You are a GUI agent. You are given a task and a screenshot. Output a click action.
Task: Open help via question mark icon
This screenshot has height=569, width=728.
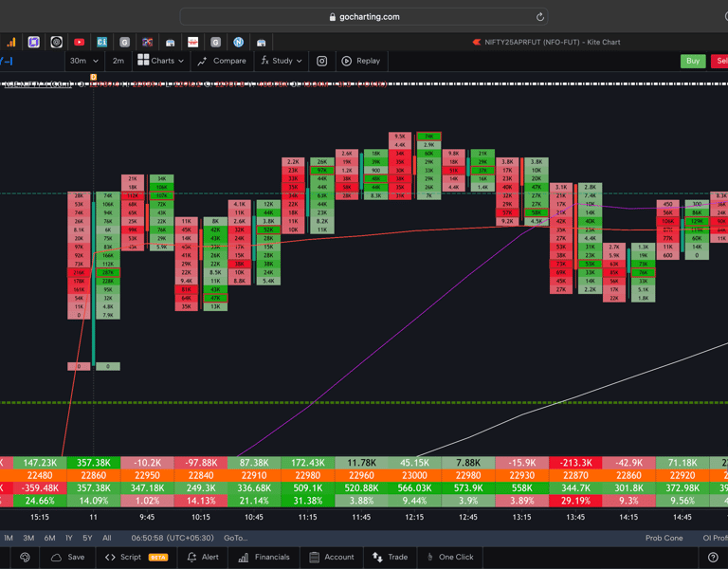(x=713, y=558)
